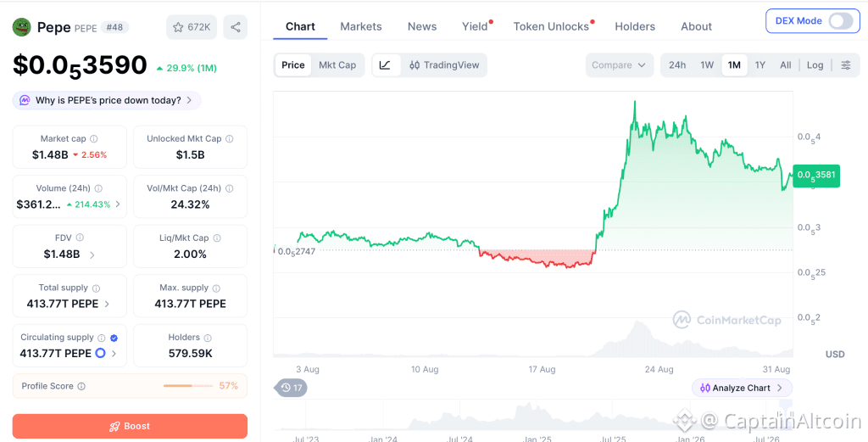Open the Compare dropdown
Screen dimensions: 868x442
point(619,65)
